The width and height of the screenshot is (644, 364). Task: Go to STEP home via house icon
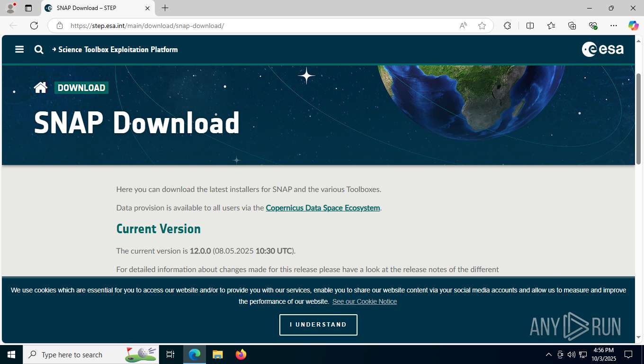(x=41, y=88)
